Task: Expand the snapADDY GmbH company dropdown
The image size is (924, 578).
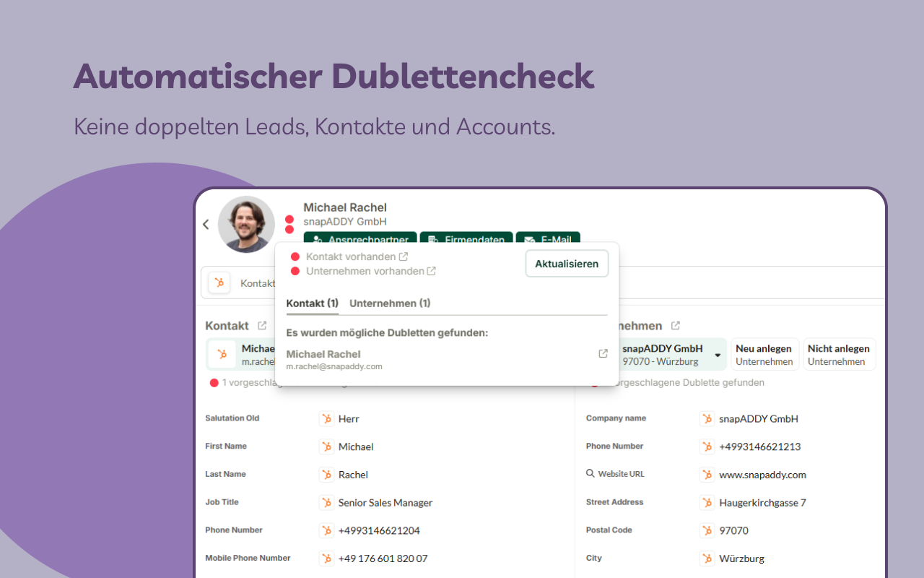Action: click(x=718, y=355)
